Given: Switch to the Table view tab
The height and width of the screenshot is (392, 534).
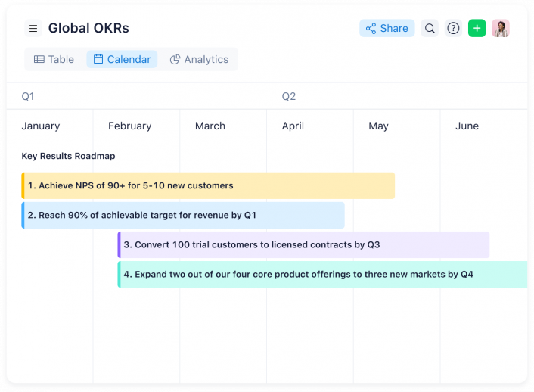Looking at the screenshot, I should click(x=54, y=59).
